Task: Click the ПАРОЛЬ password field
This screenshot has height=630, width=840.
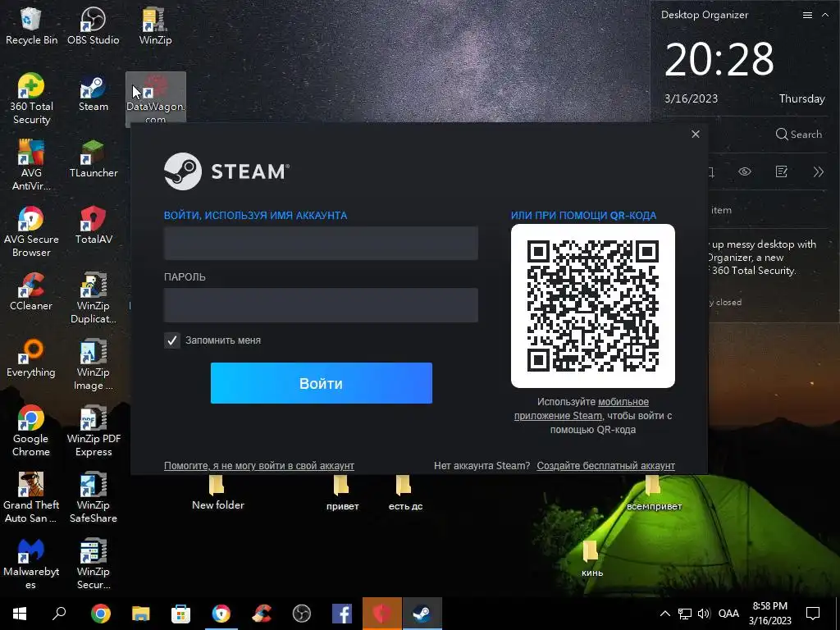Action: (x=321, y=305)
